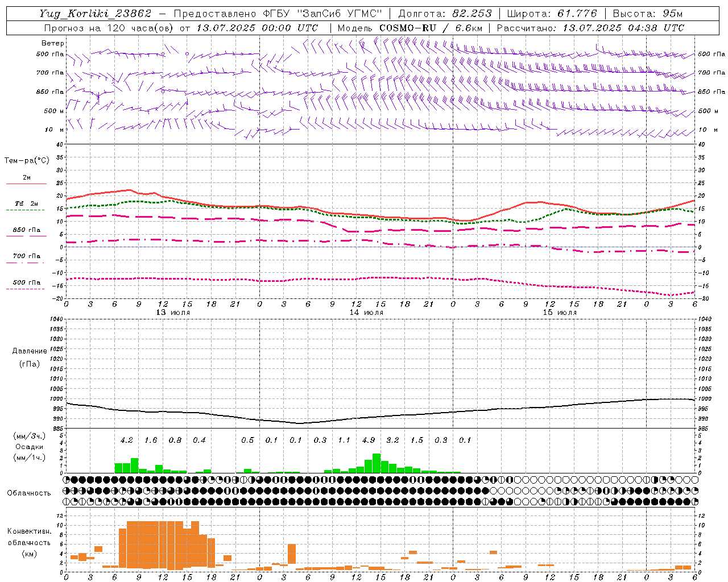Click the 4.2 precipitation total value

coord(126,440)
